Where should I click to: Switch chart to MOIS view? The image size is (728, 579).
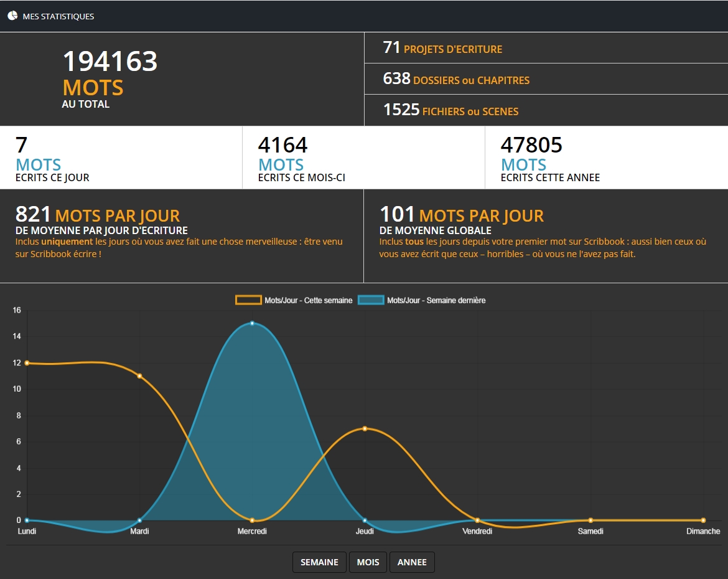[368, 562]
